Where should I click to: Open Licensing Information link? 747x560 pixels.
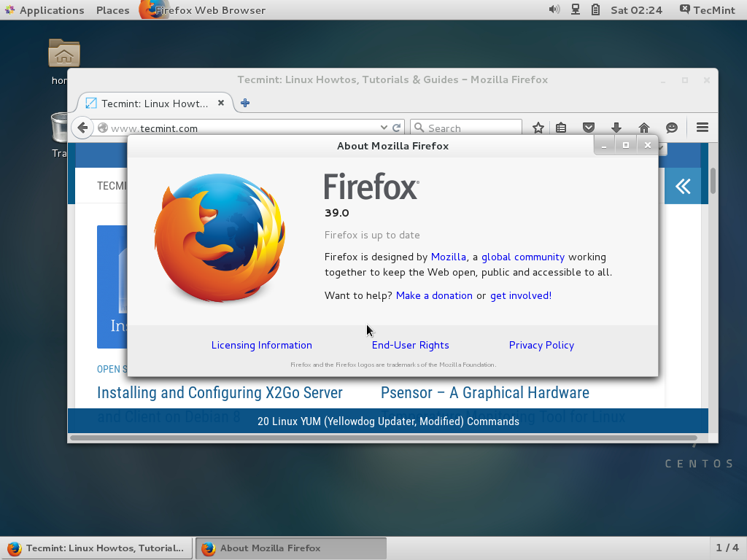point(262,345)
